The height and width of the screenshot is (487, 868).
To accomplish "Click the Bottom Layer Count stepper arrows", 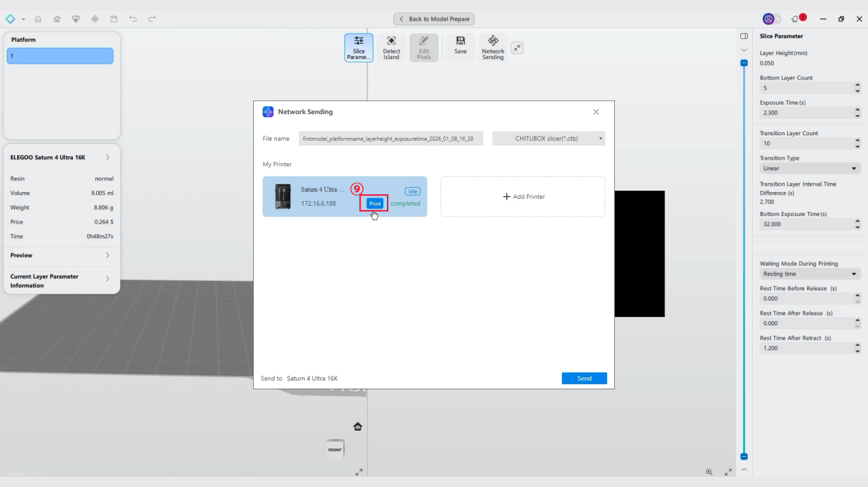I will click(x=857, y=88).
